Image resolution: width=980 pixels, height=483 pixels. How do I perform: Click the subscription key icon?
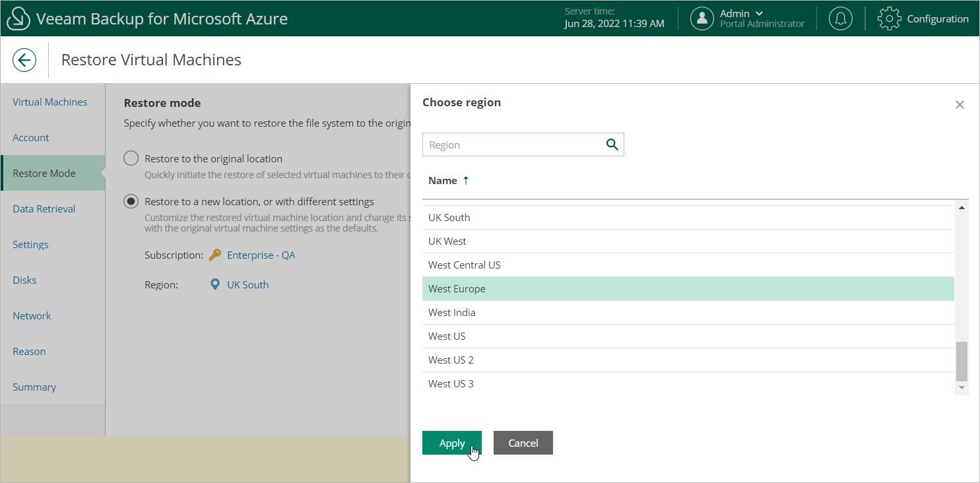click(x=215, y=255)
